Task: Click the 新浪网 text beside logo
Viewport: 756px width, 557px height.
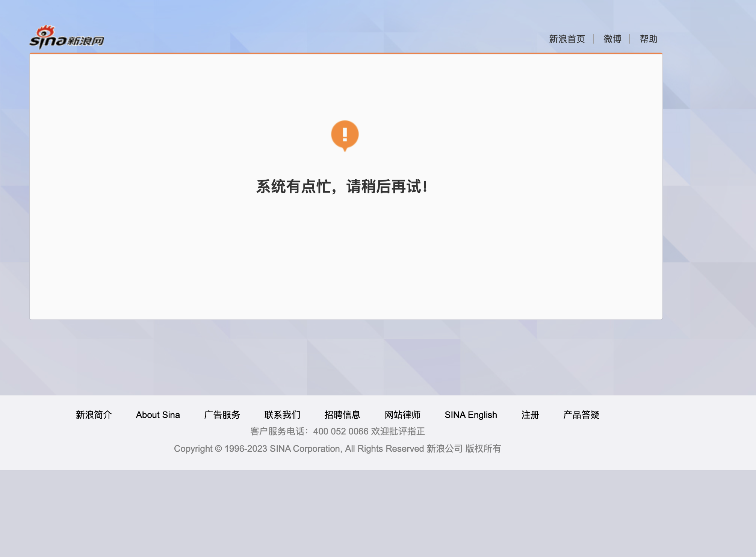Action: tap(86, 41)
